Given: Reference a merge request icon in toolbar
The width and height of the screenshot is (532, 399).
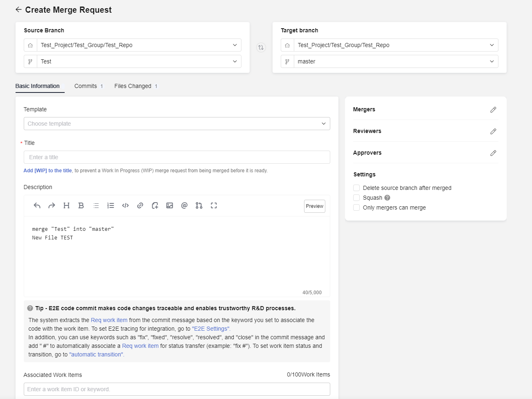Looking at the screenshot, I should pos(199,205).
